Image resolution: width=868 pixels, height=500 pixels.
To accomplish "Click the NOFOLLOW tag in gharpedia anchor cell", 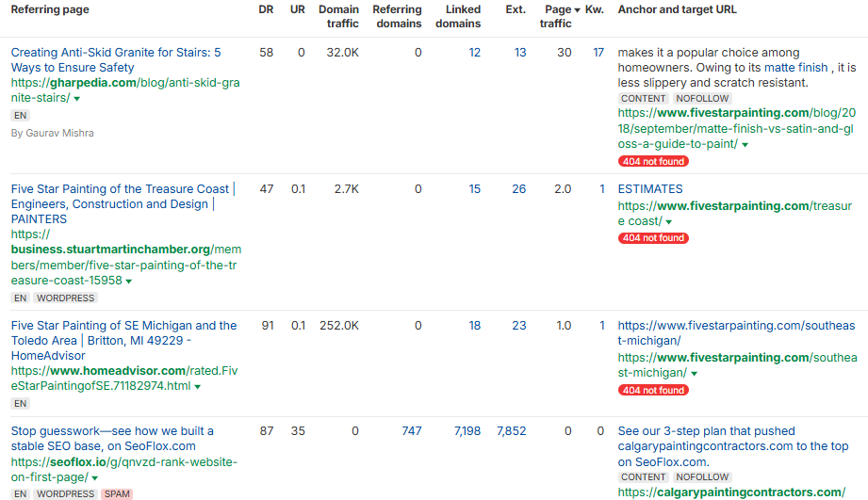I will point(702,99).
